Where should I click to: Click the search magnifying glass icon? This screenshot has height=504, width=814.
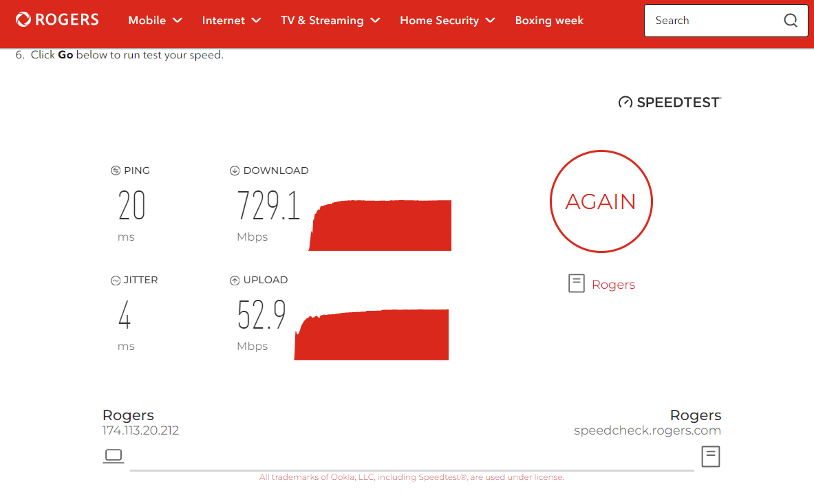791,21
